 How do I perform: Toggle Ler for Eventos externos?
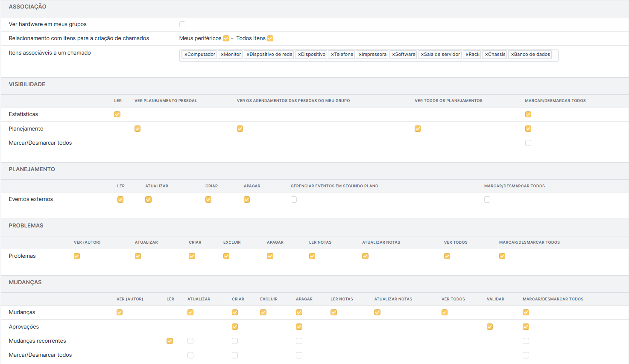120,200
